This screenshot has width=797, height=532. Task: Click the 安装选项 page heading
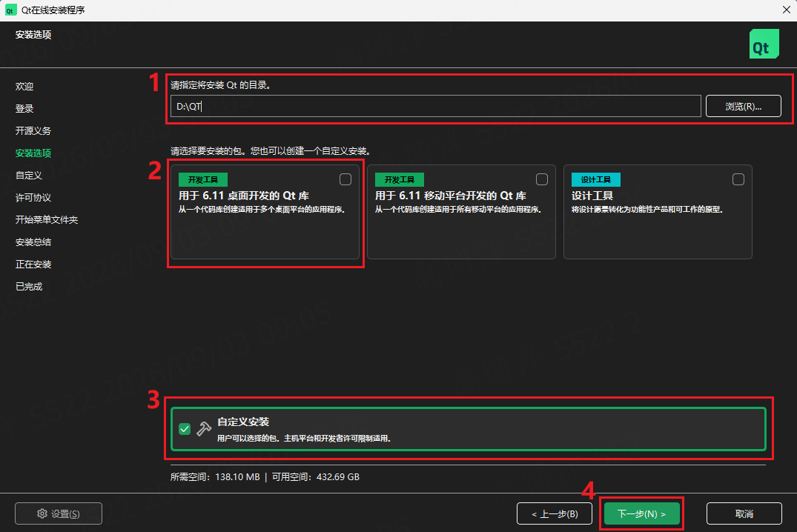click(x=33, y=35)
